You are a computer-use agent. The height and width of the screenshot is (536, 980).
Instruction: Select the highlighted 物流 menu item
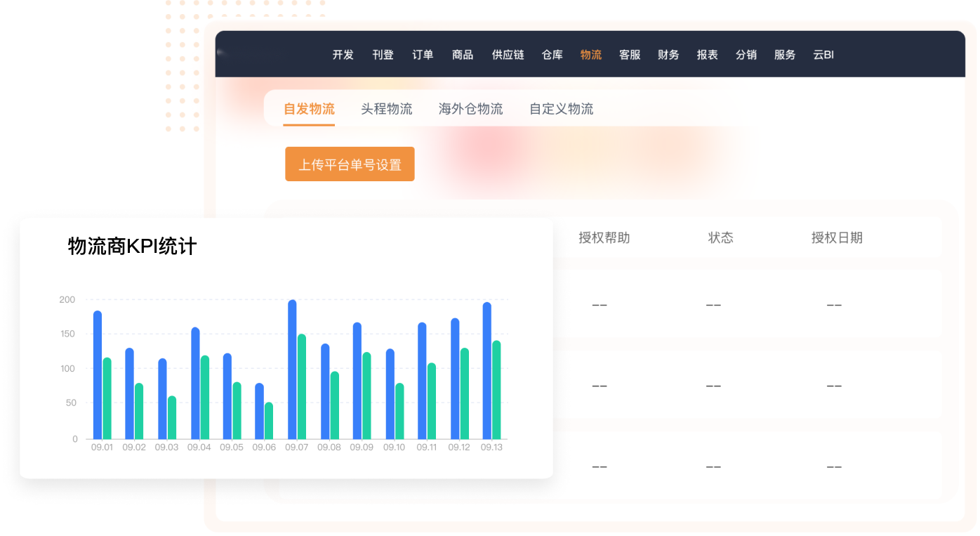pyautogui.click(x=591, y=55)
